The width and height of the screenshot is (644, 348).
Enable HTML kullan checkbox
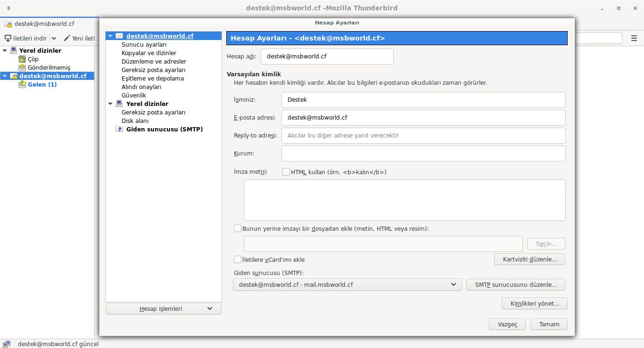tap(286, 172)
